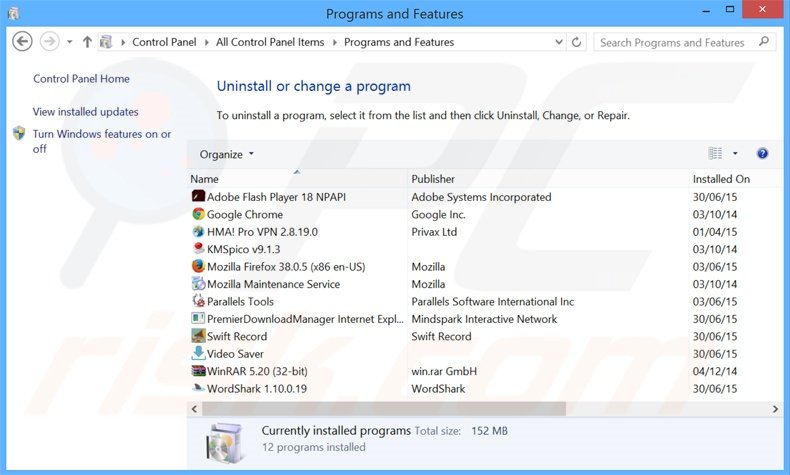
Task: Click the blue Help icon
Action: 762,153
